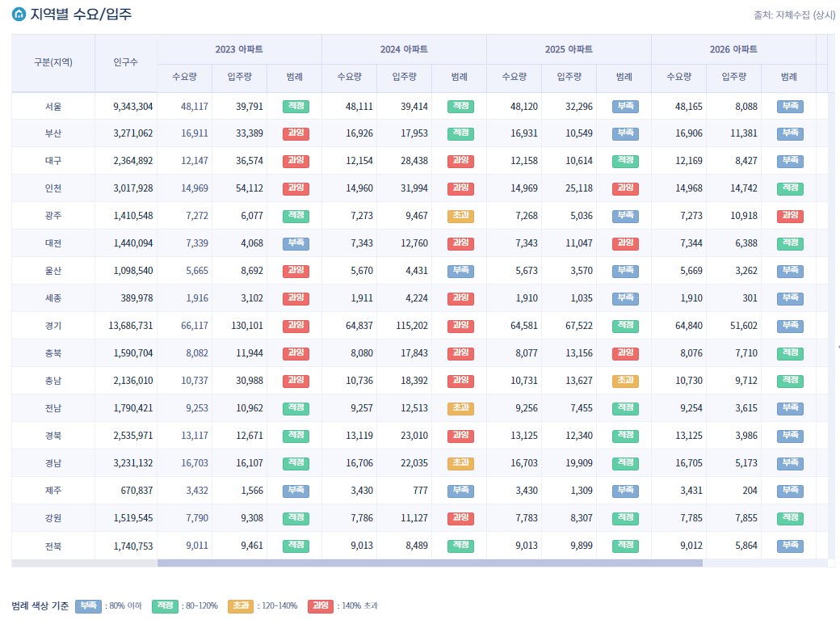The width and height of the screenshot is (840, 620).
Task: Click 경북 2024 입주량 value 23,010
Action: click(414, 436)
